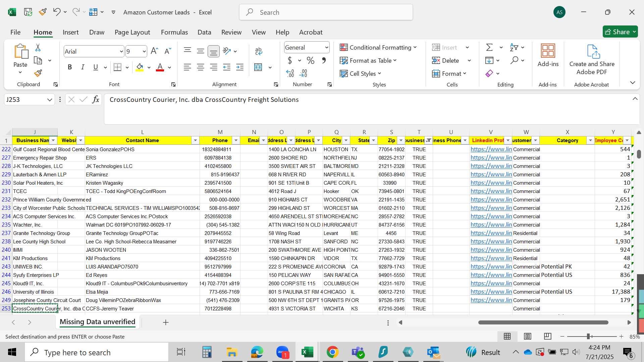Click the Wrap Text icon
Screen dimensions: 644x362
click(258, 51)
